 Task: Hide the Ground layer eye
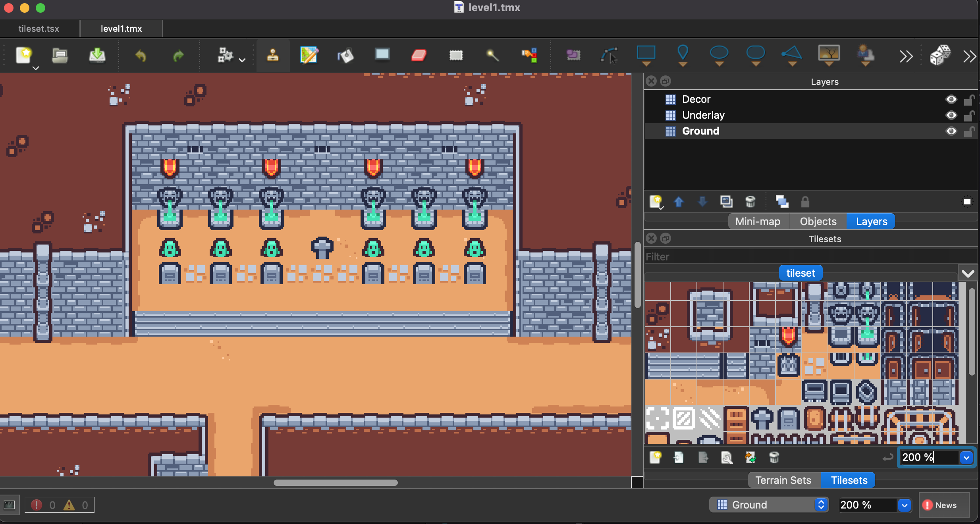[951, 131]
